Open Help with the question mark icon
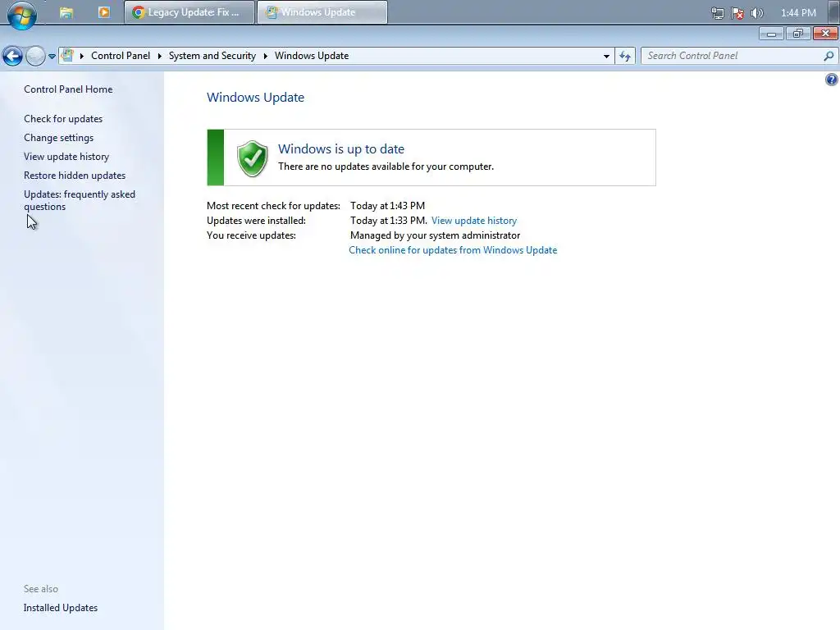Viewport: 840px width, 630px height. (x=831, y=80)
